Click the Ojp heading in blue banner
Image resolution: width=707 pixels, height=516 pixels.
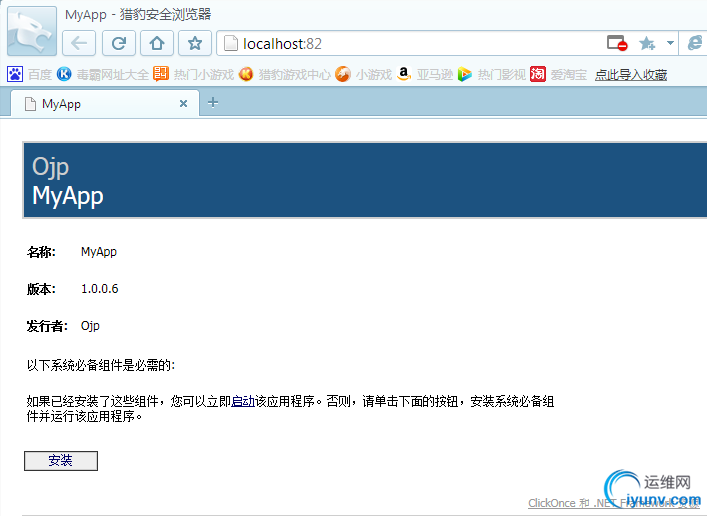[x=50, y=167]
